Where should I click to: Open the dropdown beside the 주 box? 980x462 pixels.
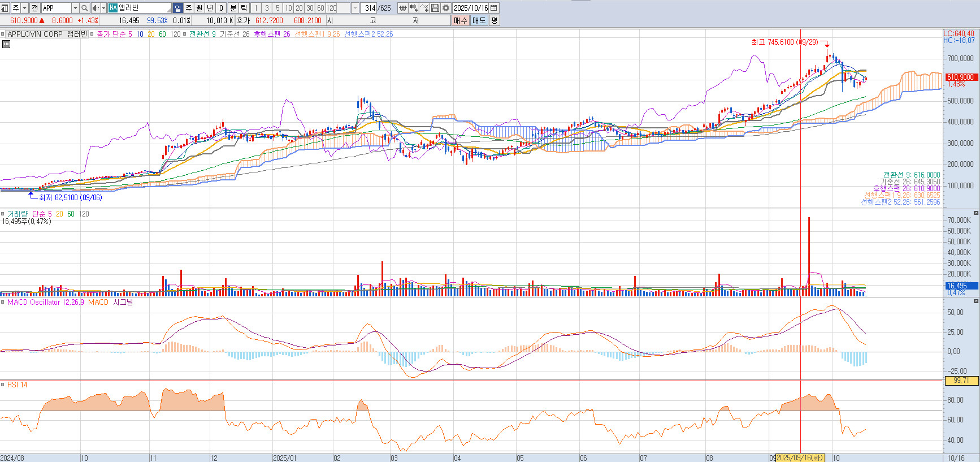click(24, 8)
